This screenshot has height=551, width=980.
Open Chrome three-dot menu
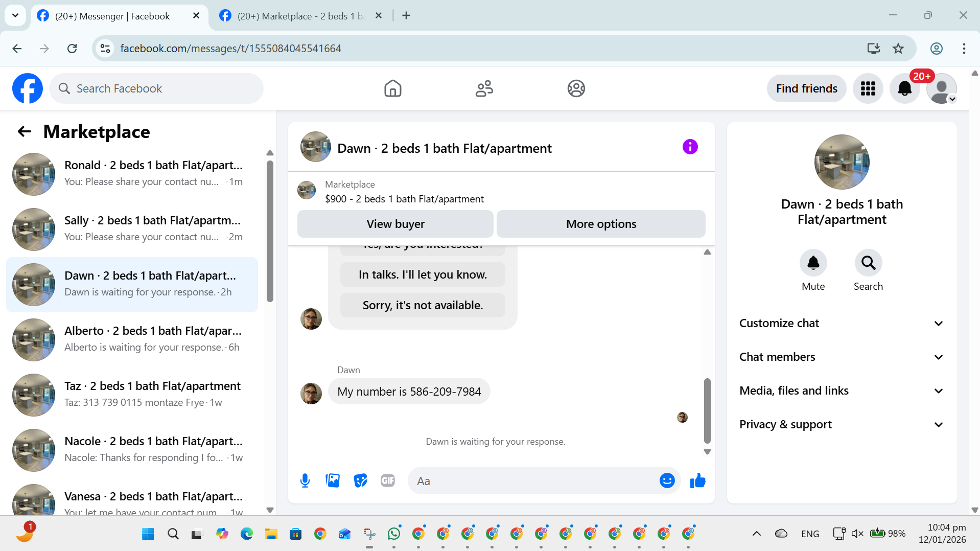[x=964, y=49]
